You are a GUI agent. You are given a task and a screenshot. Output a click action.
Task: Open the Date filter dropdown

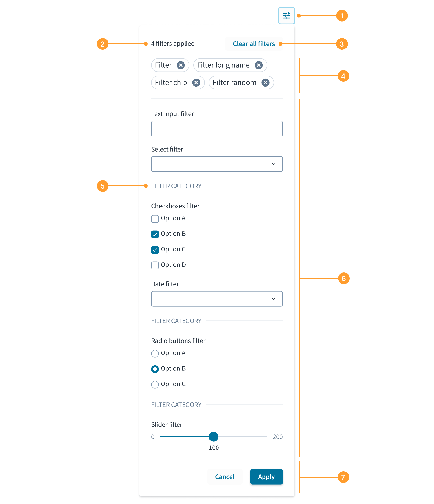click(x=217, y=299)
